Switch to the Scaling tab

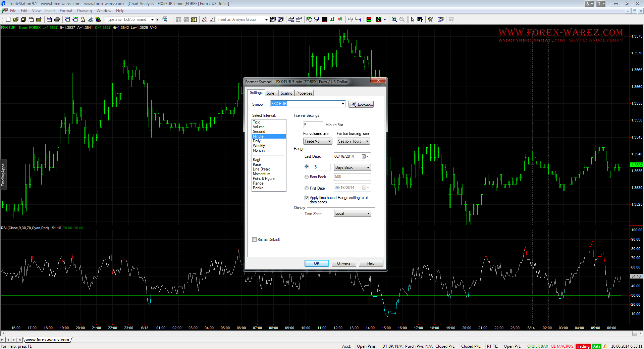coord(286,93)
